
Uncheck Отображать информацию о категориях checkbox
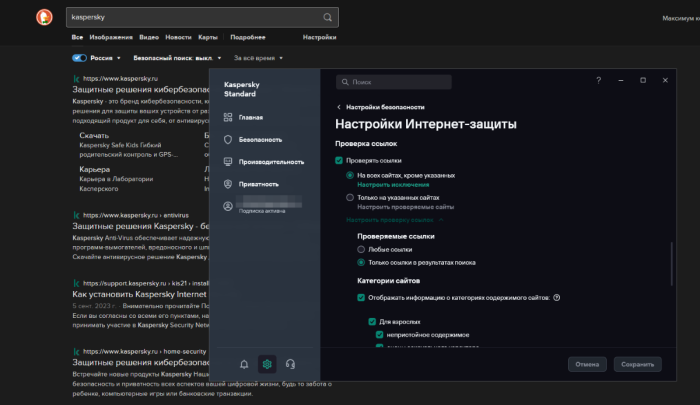pos(361,298)
